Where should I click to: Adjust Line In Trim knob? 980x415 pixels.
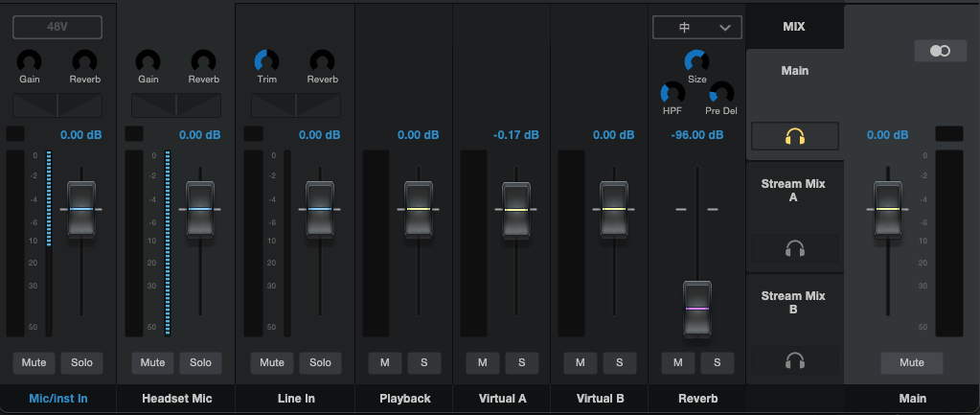(x=267, y=62)
